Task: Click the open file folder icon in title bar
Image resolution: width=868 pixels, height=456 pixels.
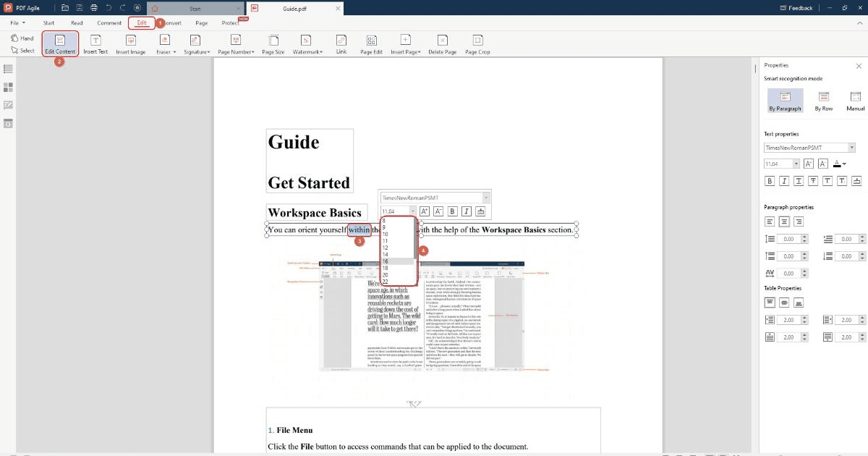Action: coord(65,8)
